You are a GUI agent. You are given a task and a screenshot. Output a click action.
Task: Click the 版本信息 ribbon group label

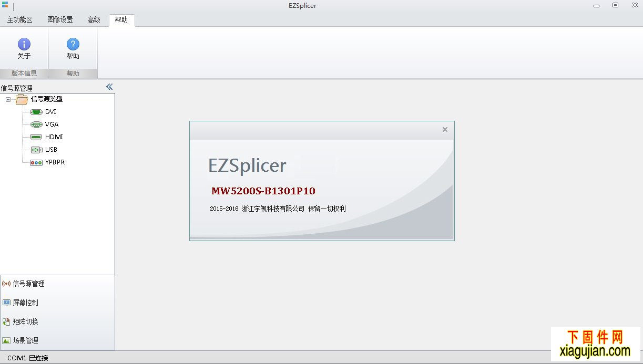(24, 74)
